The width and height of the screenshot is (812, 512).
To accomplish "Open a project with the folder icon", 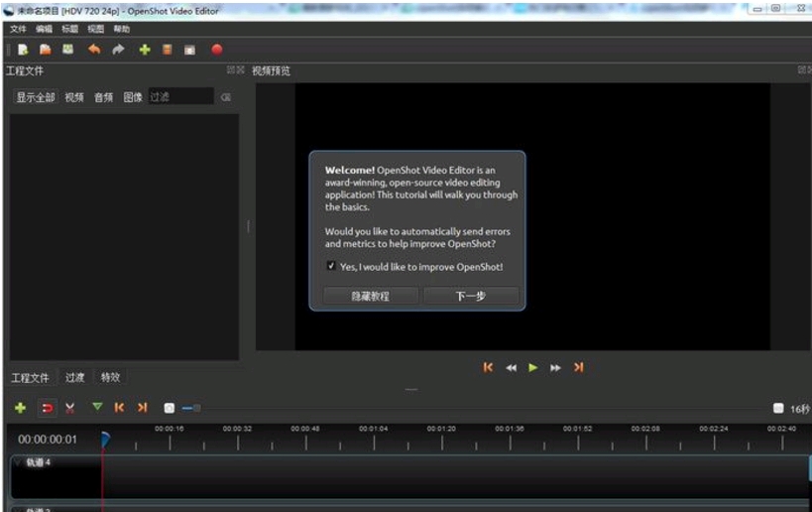I will click(46, 50).
